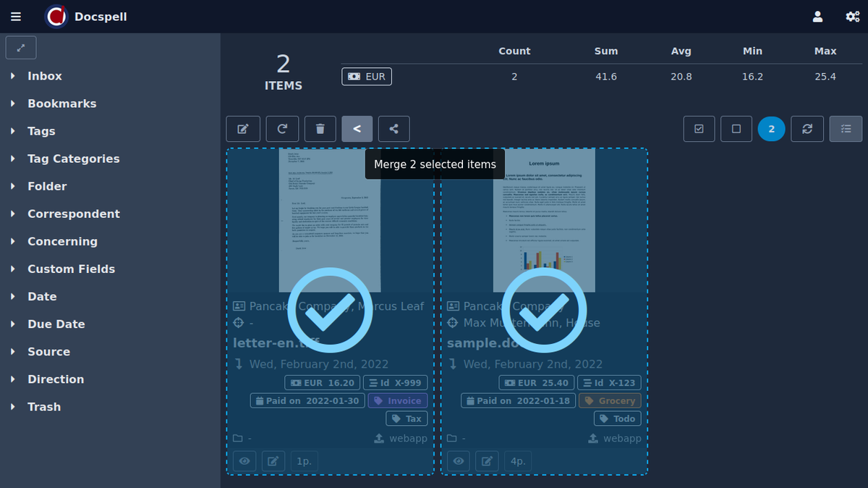Expand the Tags section
The width and height of the screenshot is (868, 488).
point(41,131)
